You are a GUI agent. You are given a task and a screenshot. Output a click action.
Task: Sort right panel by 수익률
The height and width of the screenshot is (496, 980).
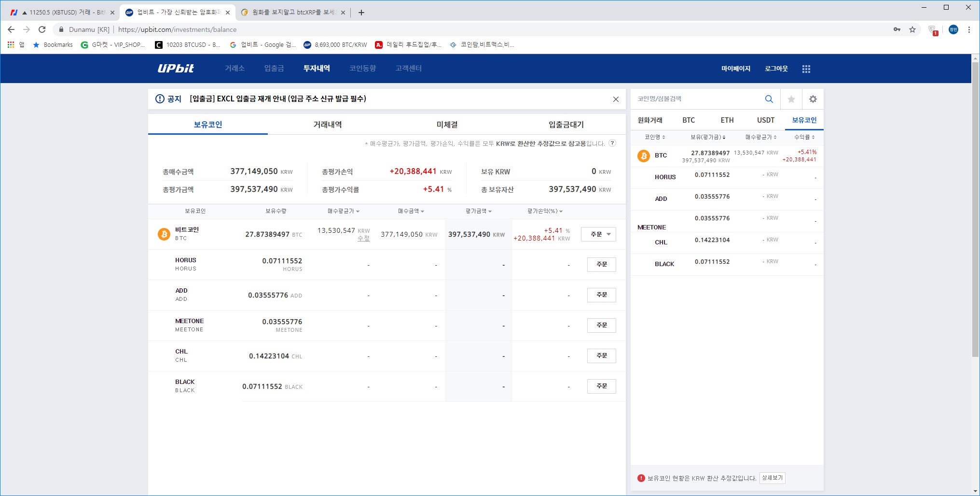click(804, 137)
